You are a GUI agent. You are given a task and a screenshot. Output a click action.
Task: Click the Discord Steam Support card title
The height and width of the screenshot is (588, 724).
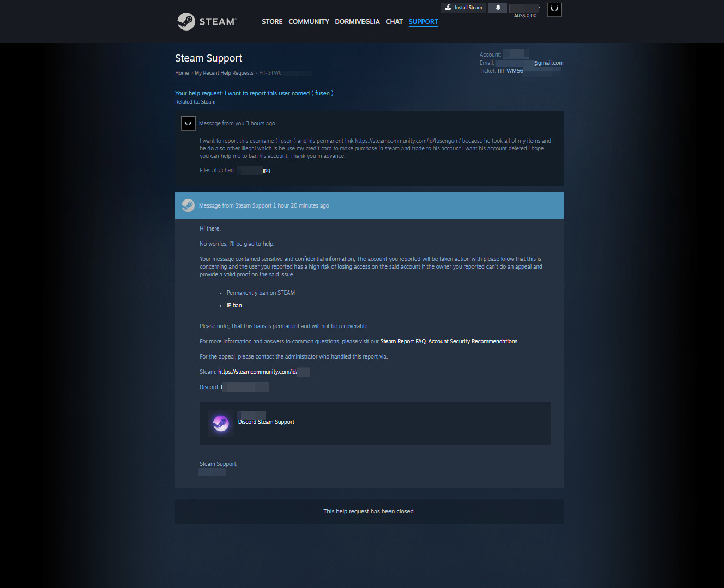[x=266, y=422]
